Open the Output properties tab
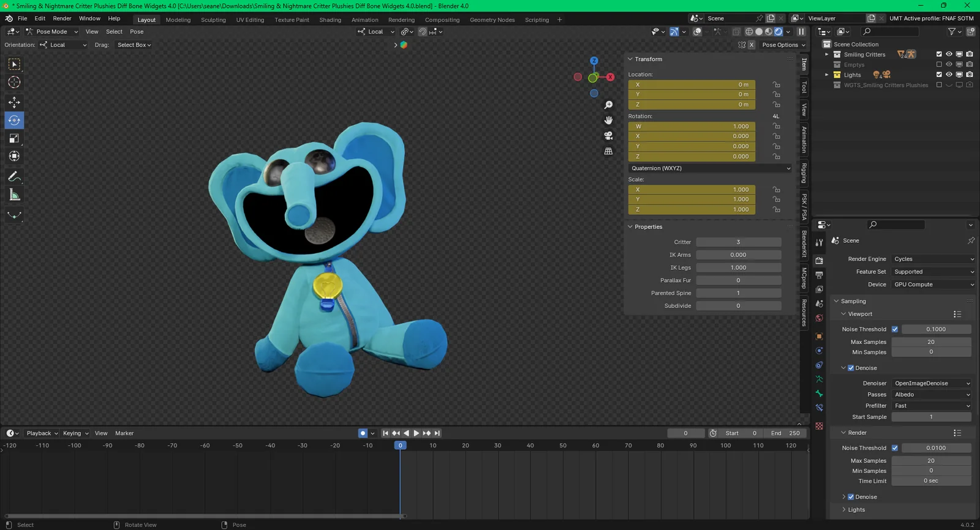The width and height of the screenshot is (980, 530). point(819,275)
